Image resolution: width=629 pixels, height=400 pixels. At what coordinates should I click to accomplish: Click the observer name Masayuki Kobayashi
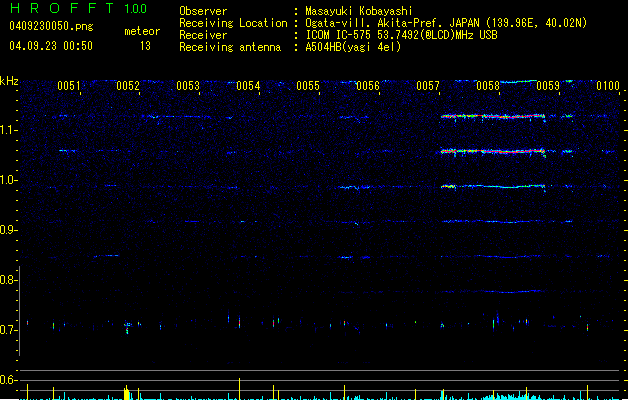pos(359,11)
